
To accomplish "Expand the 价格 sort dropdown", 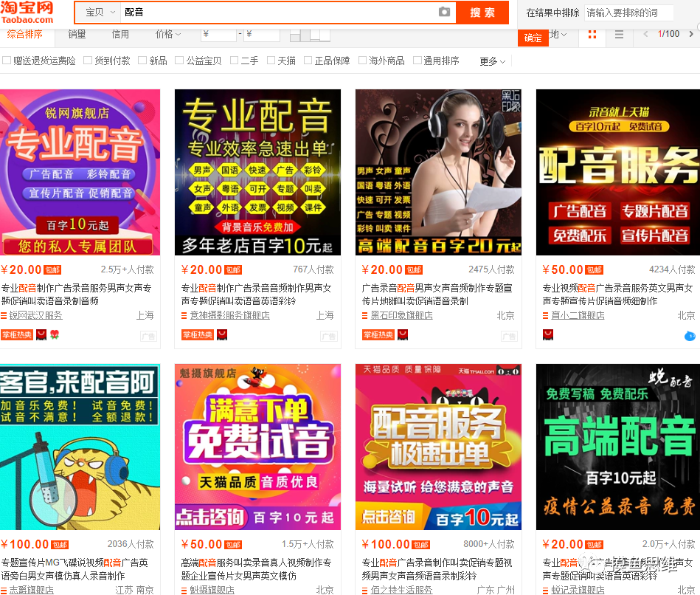I will 168,35.
